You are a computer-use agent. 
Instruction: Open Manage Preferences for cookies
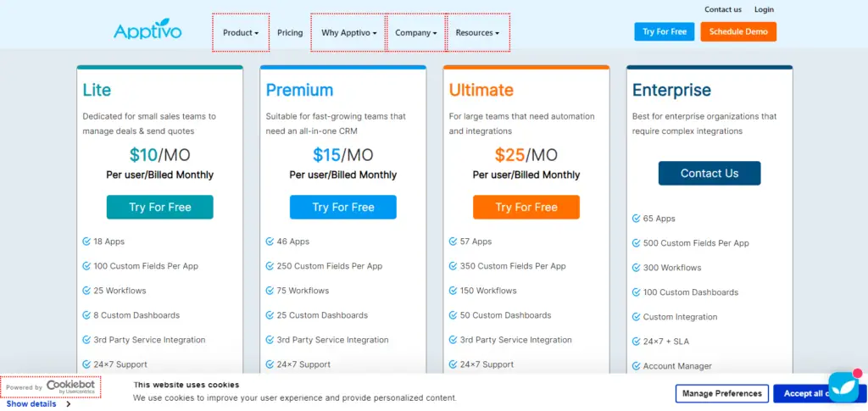pos(722,393)
